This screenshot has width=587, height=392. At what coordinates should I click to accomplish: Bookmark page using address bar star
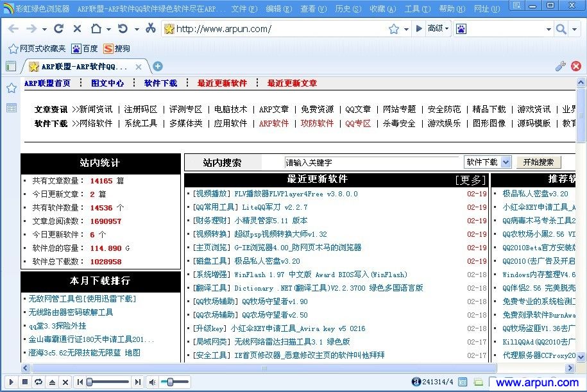[394, 29]
